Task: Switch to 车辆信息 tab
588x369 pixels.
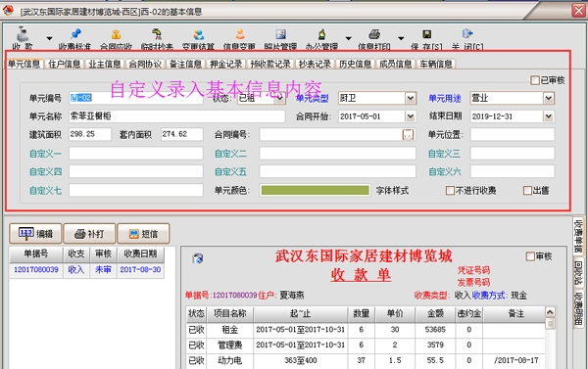Action: point(436,64)
